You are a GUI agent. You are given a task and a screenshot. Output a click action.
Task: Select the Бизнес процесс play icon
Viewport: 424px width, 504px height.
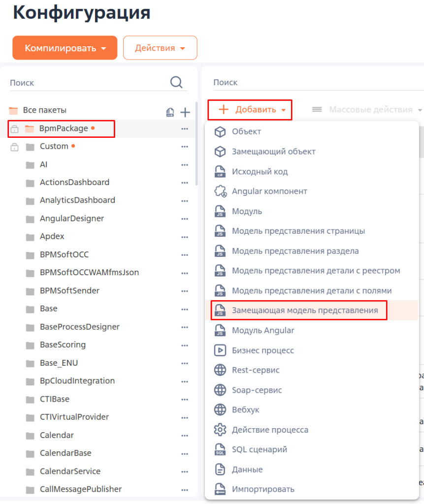click(220, 350)
